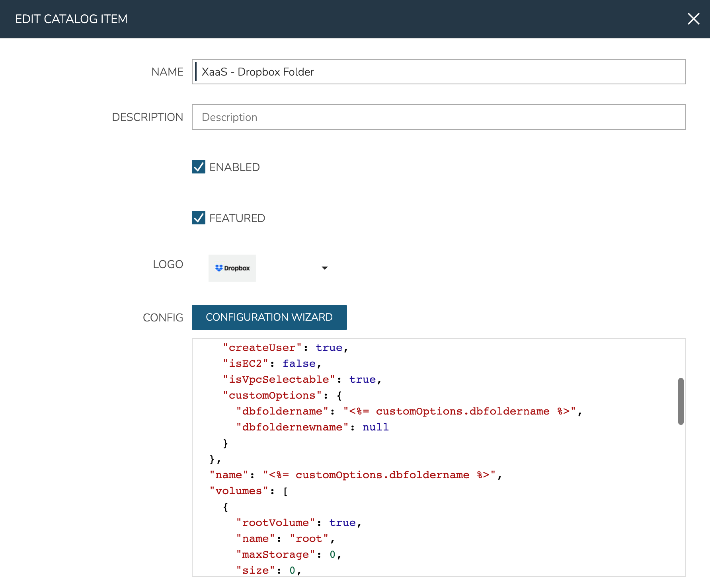Click the "maxStorage" value in config
710x588 pixels.
pos(332,555)
